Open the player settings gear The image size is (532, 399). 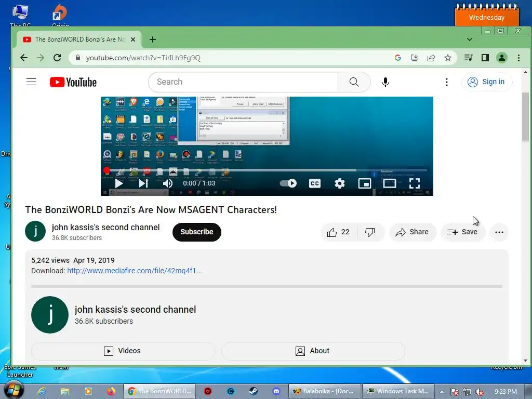tap(340, 183)
